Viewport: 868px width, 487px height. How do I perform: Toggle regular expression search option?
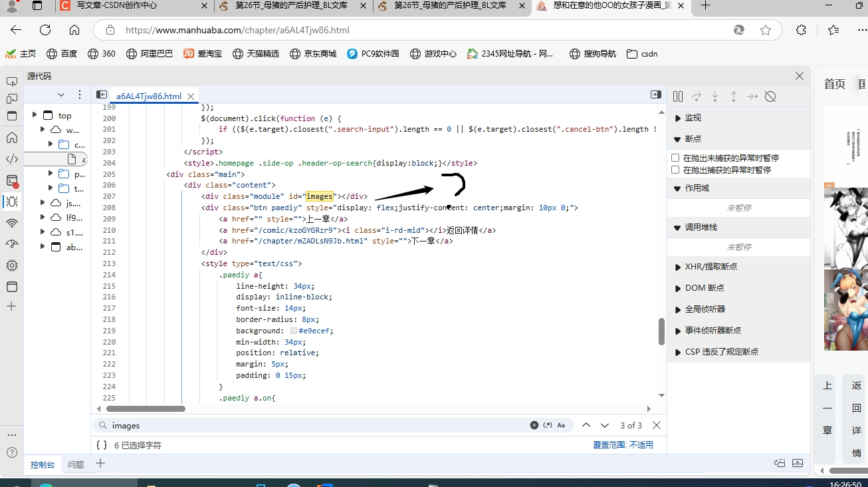click(548, 425)
